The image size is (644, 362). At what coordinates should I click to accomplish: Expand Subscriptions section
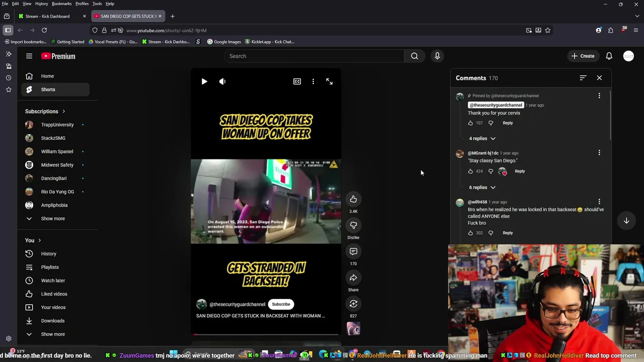(x=45, y=112)
